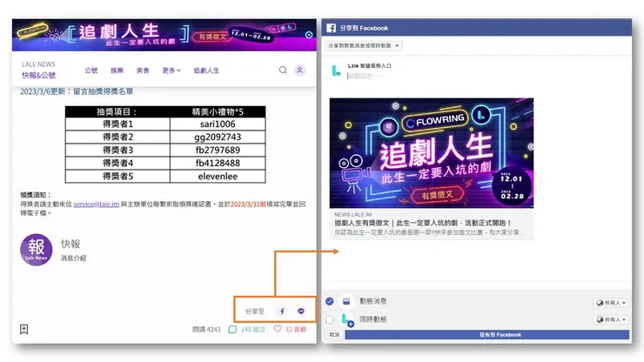Click the LALE NEWS 快報&公號 site logo
644x362 pixels.
click(x=38, y=70)
